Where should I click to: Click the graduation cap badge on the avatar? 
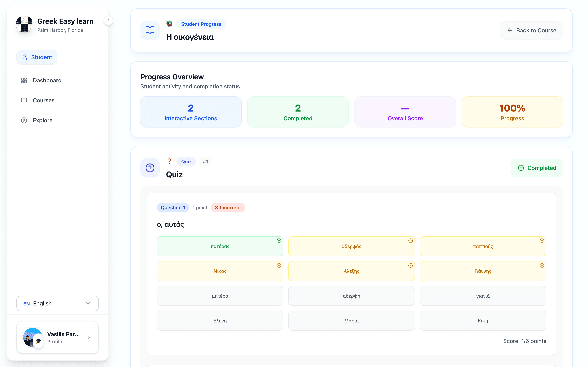click(x=38, y=341)
